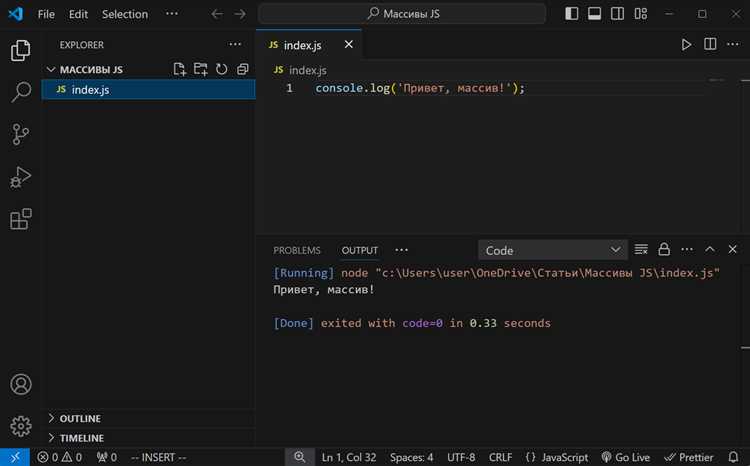This screenshot has width=750, height=466.
Task: Switch to the PROBLEMS tab
Action: [x=297, y=250]
